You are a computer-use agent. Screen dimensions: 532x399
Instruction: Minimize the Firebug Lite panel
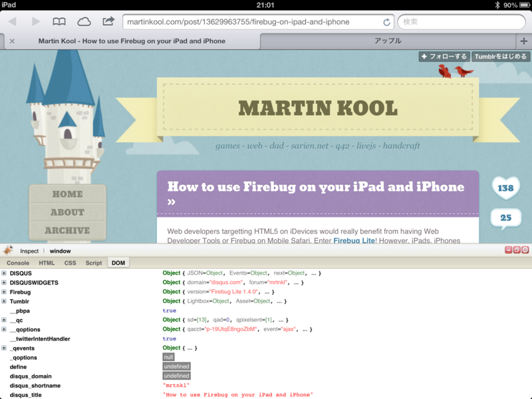[508, 250]
